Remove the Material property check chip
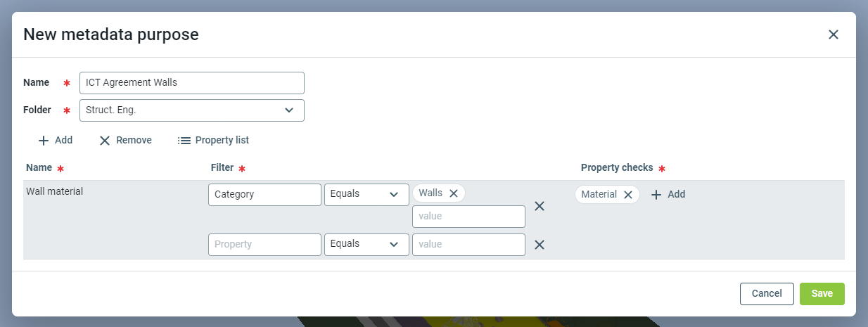Screen dimensions: 868x327 pyautogui.click(x=628, y=195)
